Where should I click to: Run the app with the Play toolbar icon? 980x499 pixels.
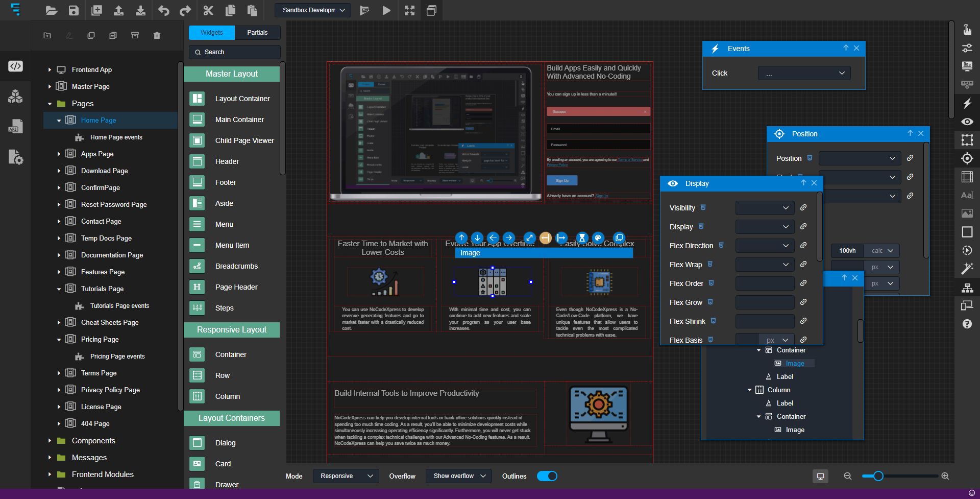point(386,10)
